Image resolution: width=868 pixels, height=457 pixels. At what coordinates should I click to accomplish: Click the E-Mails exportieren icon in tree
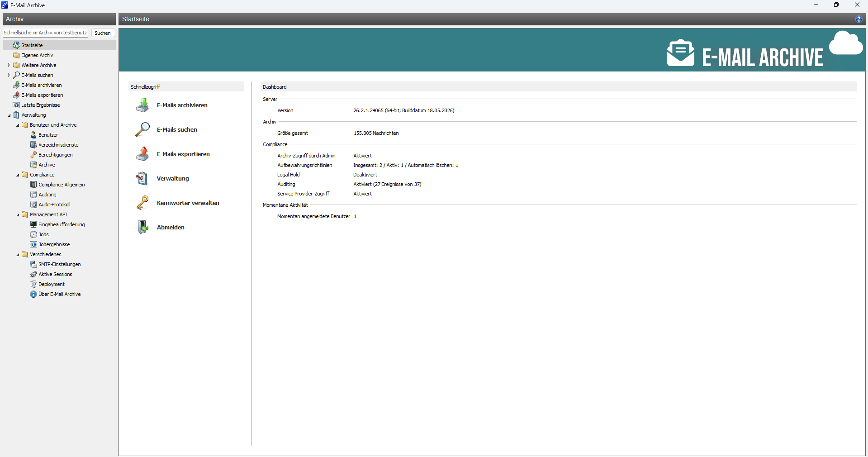(x=16, y=95)
